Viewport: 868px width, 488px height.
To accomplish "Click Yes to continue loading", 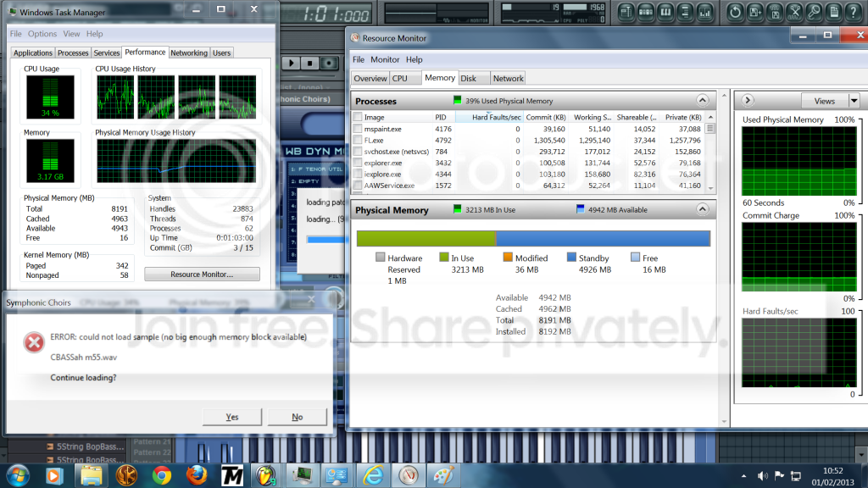I will 232,417.
